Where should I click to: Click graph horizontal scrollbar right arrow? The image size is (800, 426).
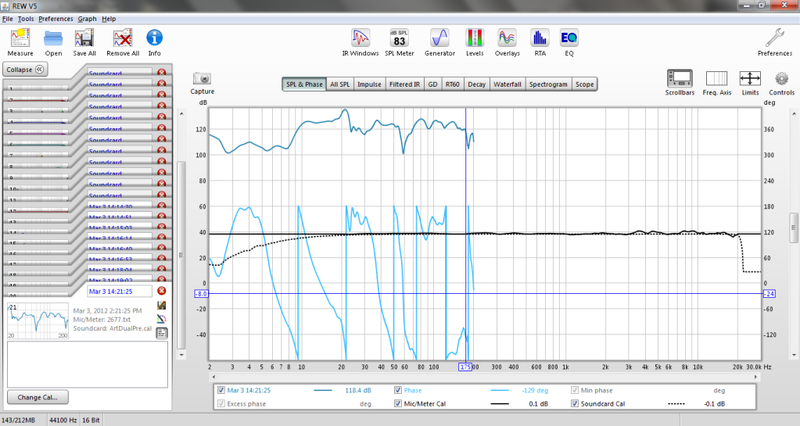click(x=756, y=377)
